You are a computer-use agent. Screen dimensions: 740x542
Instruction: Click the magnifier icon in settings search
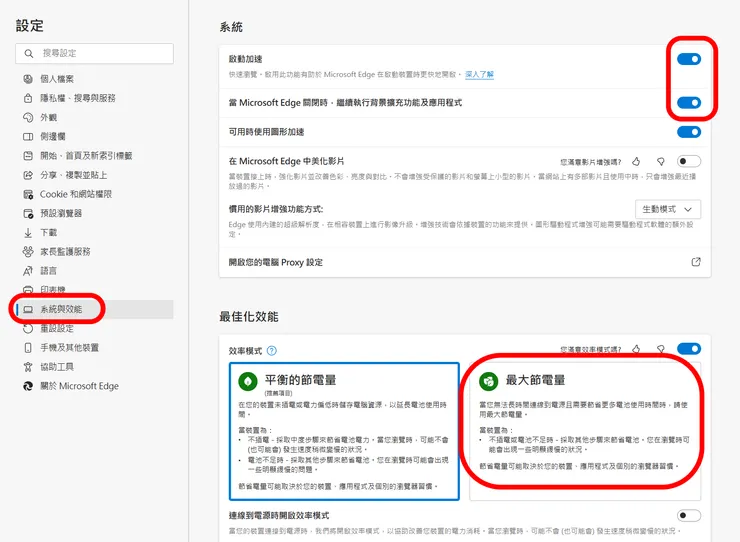click(x=29, y=53)
